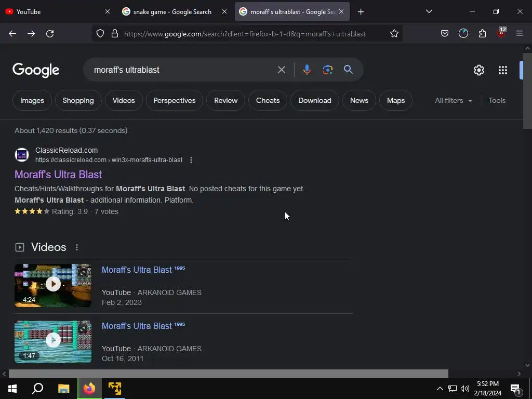The height and width of the screenshot is (399, 532).
Task: Filter results by Shopping
Action: [x=78, y=100]
